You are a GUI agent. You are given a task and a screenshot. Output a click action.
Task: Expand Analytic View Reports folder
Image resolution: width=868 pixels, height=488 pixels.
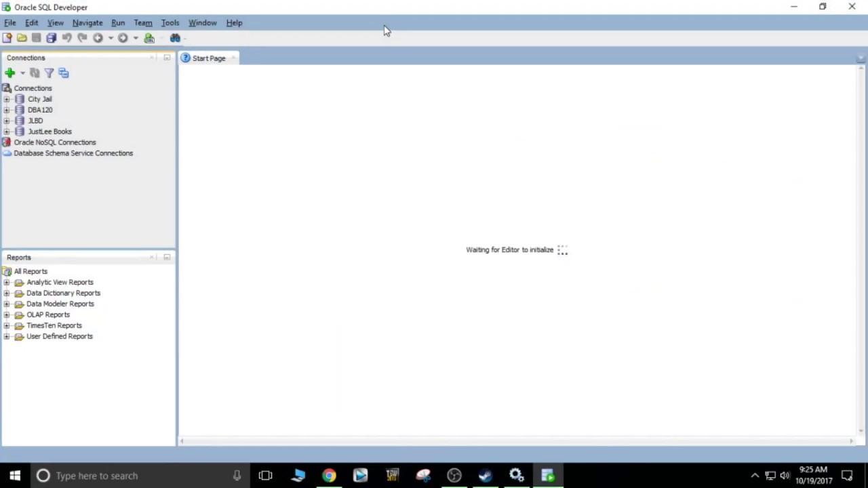point(7,282)
